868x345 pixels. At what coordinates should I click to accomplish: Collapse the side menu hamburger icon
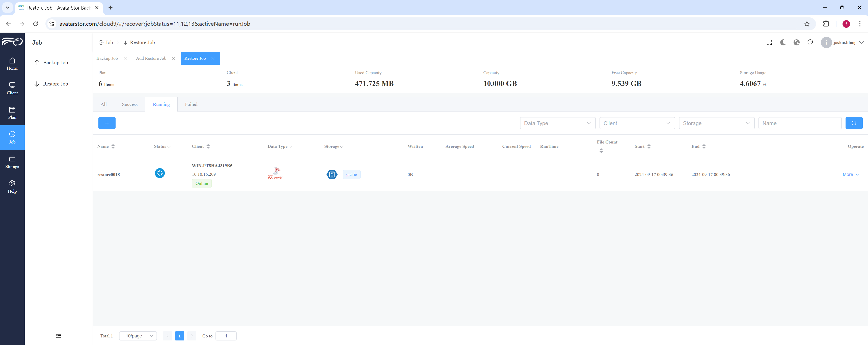pyautogui.click(x=59, y=336)
